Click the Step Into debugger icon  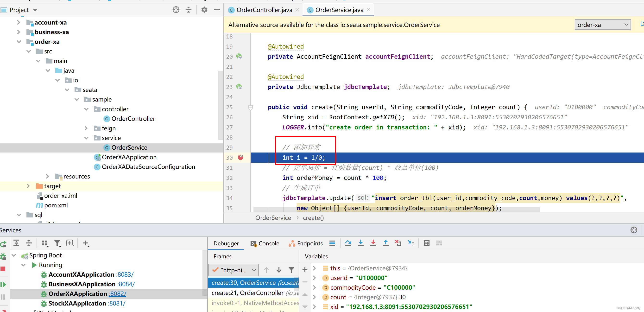(x=360, y=243)
